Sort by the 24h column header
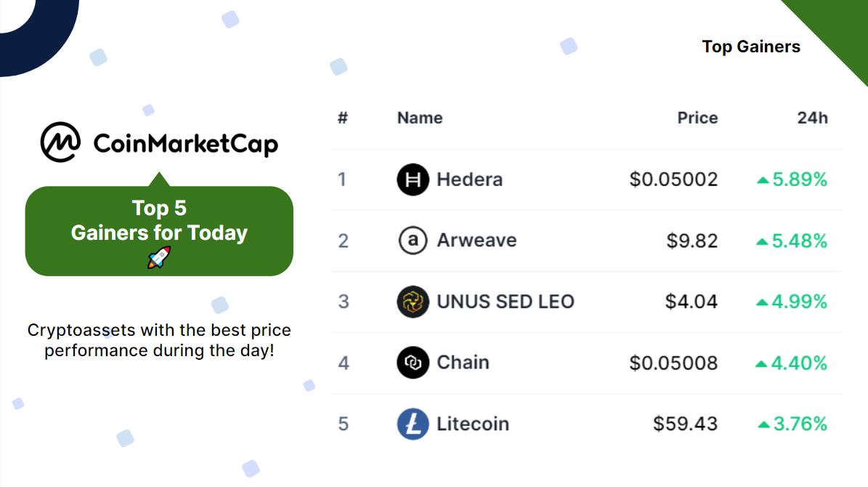Screen dimensions: 868x487 [x=812, y=118]
